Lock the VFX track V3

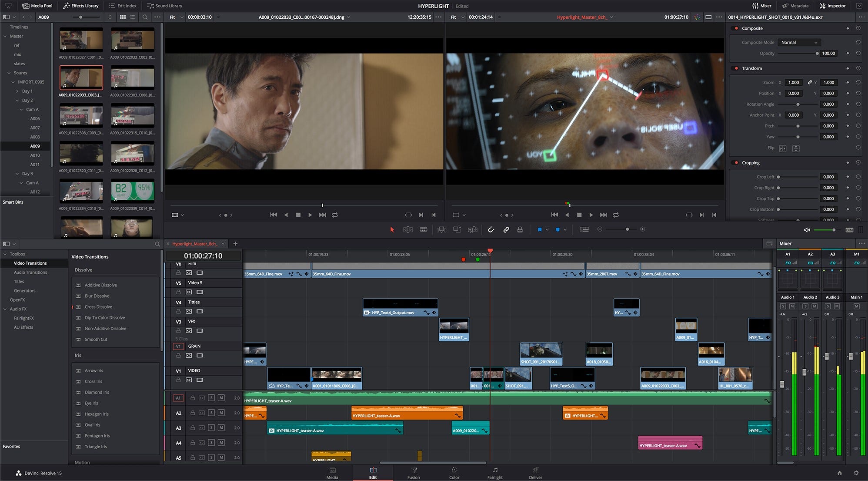[178, 331]
